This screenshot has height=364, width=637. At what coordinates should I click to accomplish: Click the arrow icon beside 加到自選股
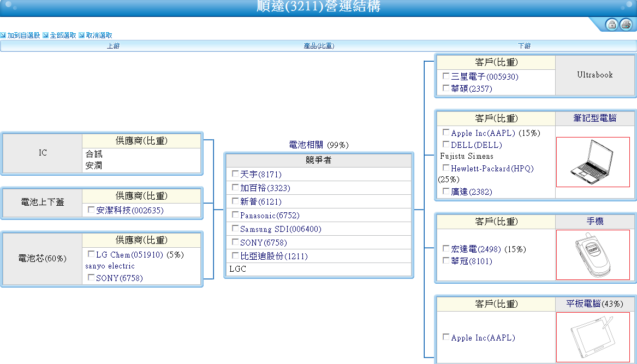coord(3,35)
